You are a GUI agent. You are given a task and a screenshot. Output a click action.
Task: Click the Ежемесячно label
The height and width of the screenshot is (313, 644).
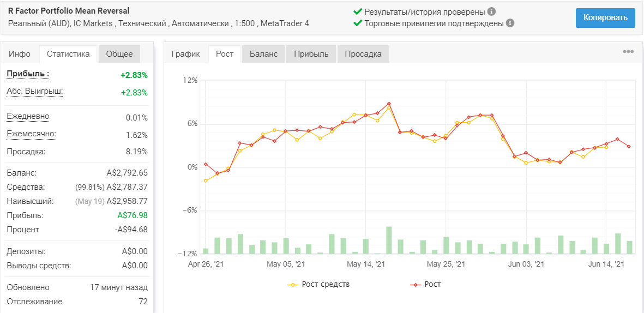[x=32, y=134]
